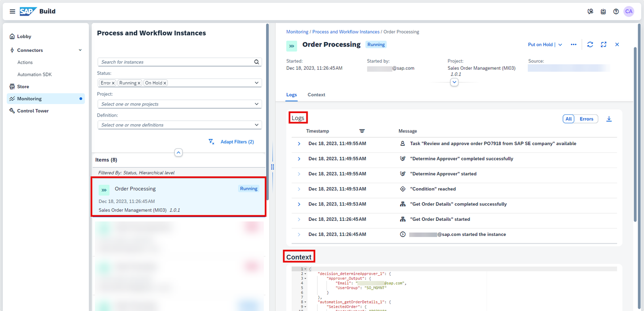Enter full screen for instance details

tap(604, 44)
